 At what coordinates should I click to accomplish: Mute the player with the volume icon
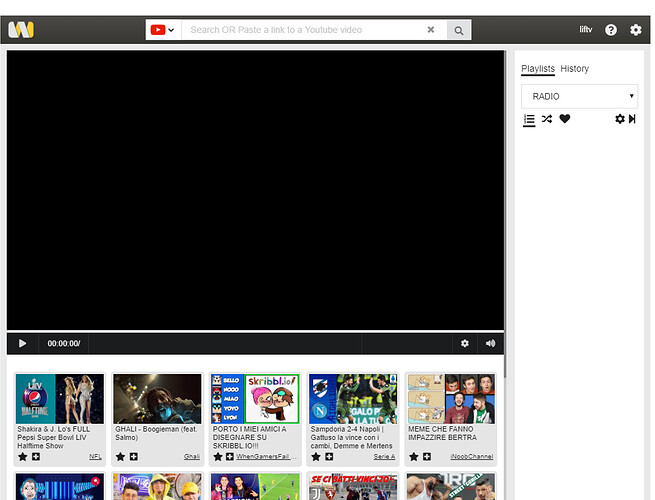[x=490, y=343]
